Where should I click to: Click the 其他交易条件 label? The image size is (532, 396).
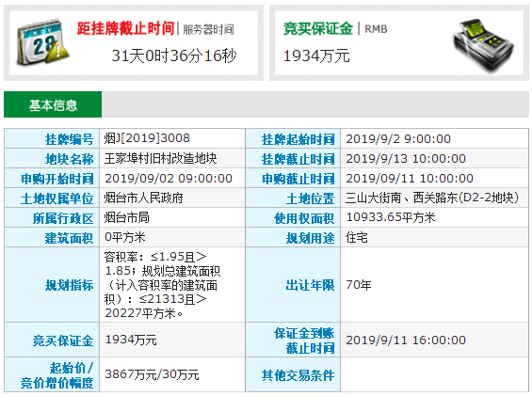click(x=298, y=375)
